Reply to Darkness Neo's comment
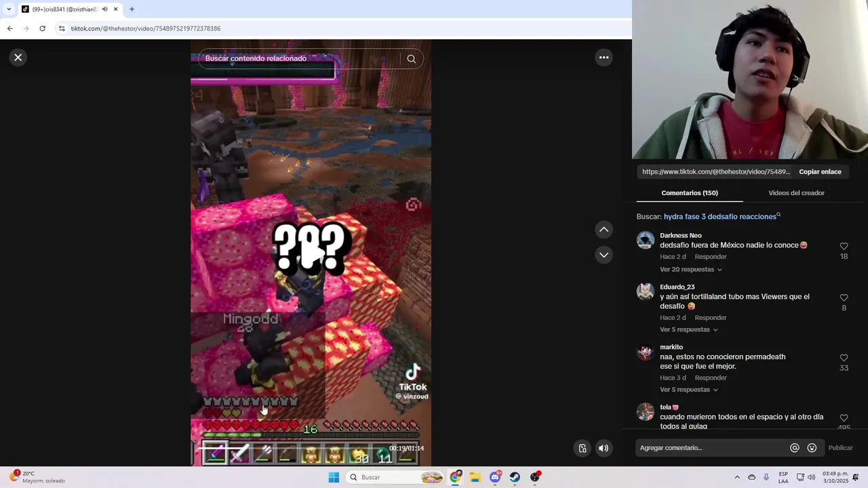 click(x=711, y=257)
